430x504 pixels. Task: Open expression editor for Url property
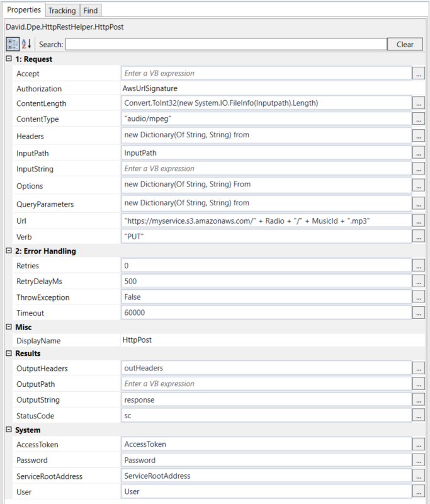(x=419, y=220)
